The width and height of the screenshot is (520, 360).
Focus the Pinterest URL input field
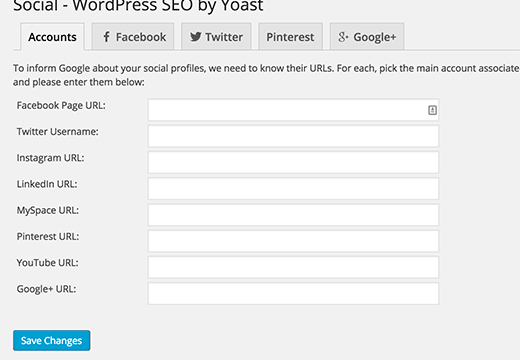[x=293, y=241]
